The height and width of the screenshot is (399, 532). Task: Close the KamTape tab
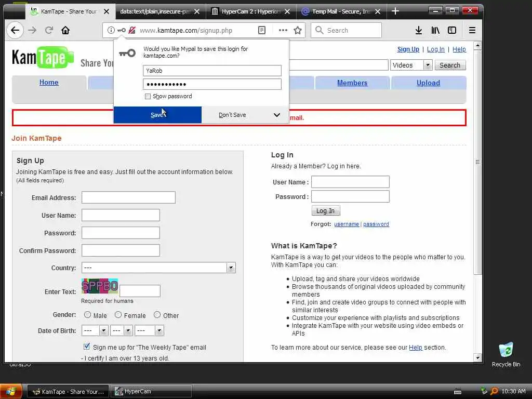[x=106, y=11]
